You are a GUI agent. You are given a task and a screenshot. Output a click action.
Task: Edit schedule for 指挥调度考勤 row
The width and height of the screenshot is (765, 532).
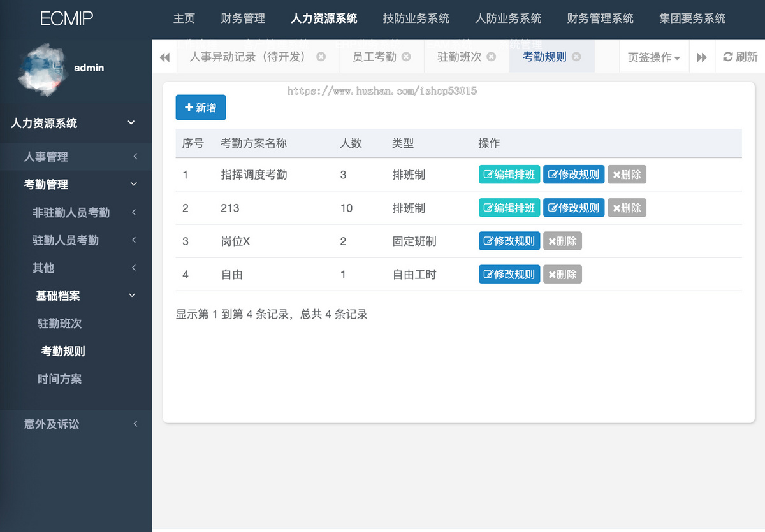(x=509, y=175)
